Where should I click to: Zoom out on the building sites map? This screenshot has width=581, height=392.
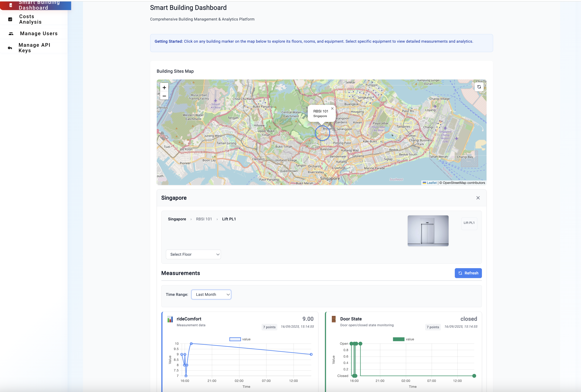[x=164, y=96]
